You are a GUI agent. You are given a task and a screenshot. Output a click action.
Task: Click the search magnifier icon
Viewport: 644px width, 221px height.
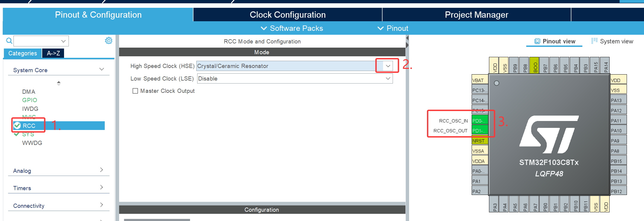[x=9, y=41]
